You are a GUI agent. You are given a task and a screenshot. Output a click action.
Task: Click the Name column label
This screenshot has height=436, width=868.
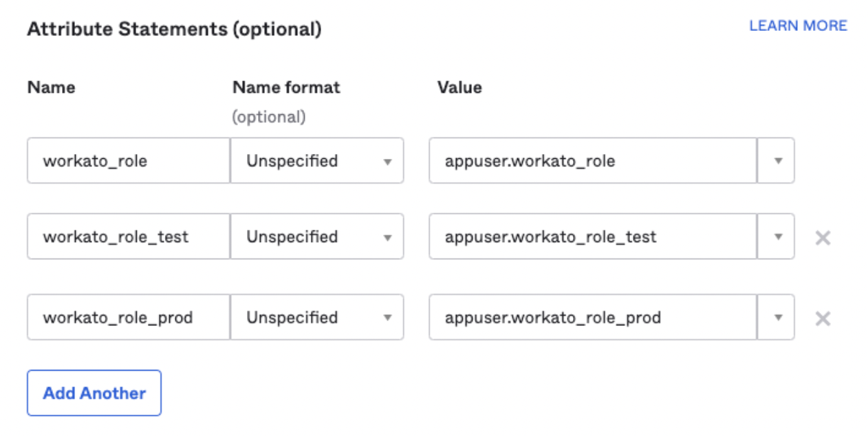52,87
